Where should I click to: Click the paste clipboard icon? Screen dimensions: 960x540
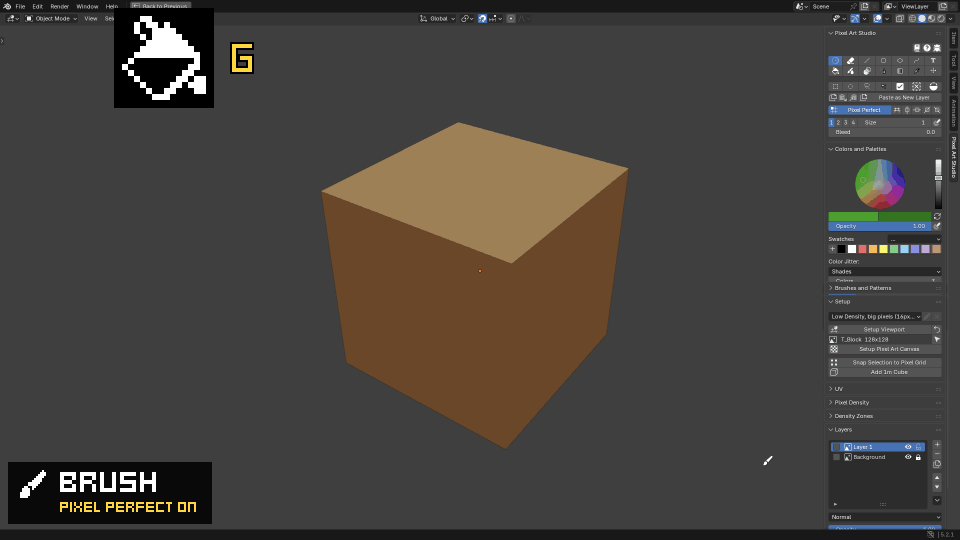[x=842, y=97]
